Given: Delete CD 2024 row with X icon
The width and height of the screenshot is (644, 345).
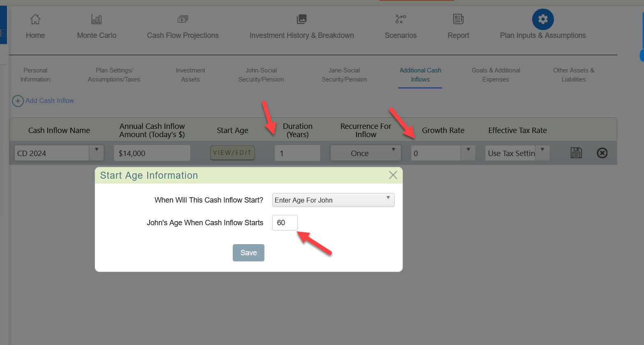Looking at the screenshot, I should (602, 153).
